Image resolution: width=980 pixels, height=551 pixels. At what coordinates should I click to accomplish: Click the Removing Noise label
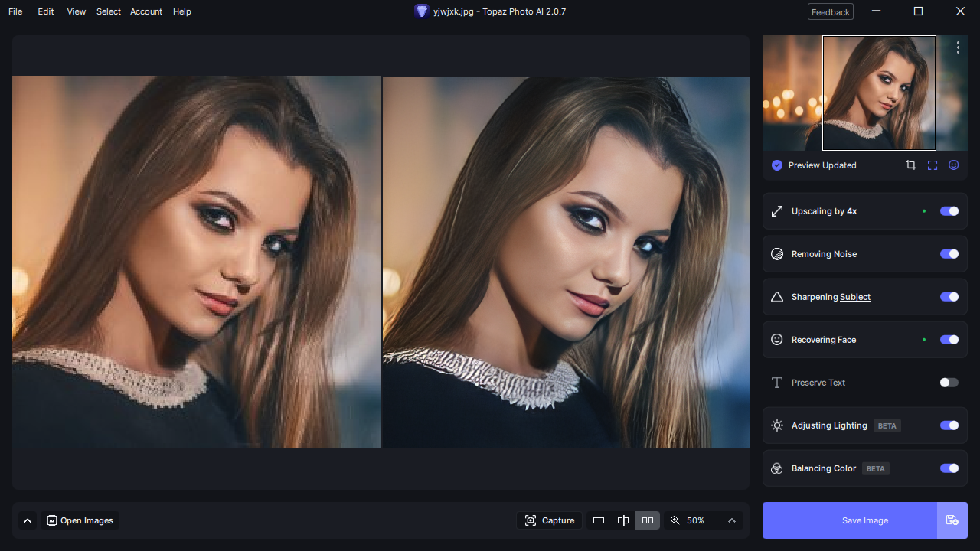point(824,254)
